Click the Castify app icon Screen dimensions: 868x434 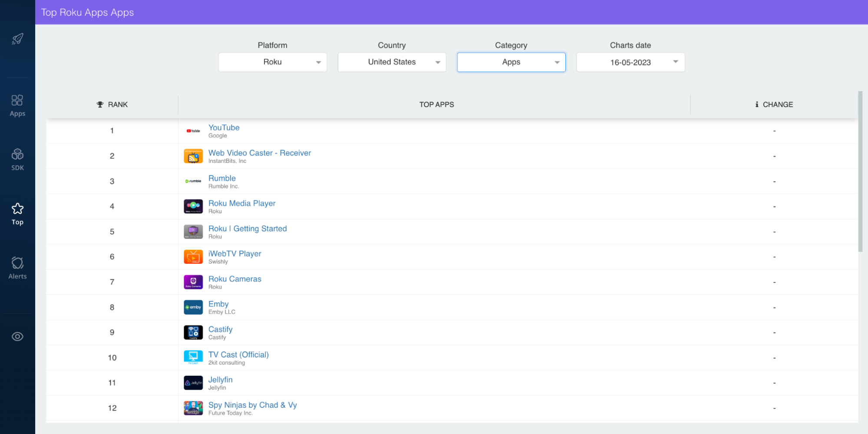coord(193,332)
